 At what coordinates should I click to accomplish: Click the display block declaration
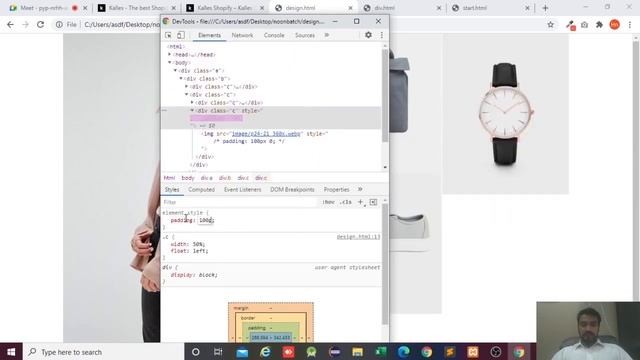tap(194, 275)
